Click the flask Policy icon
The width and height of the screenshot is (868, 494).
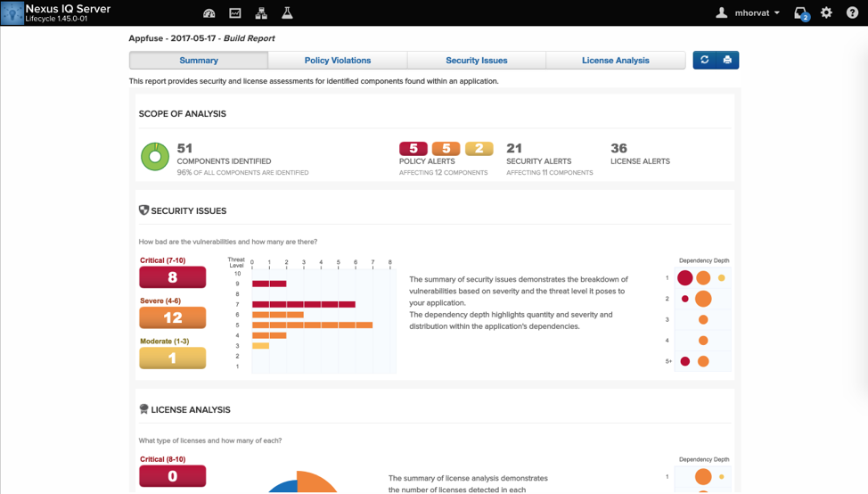pyautogui.click(x=287, y=13)
